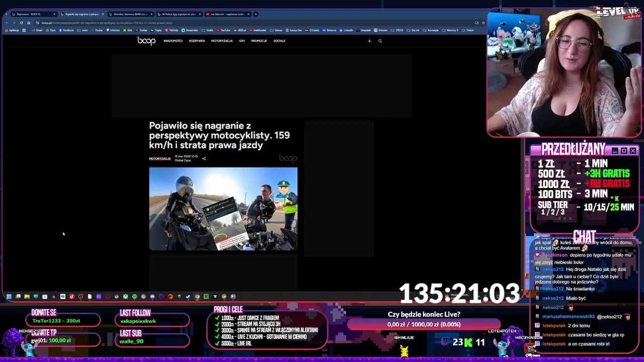
Task: Click the browser home button
Action: [x=29, y=23]
